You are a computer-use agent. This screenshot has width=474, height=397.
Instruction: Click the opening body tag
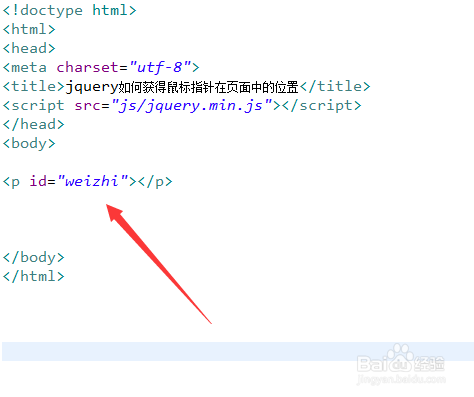(29, 144)
